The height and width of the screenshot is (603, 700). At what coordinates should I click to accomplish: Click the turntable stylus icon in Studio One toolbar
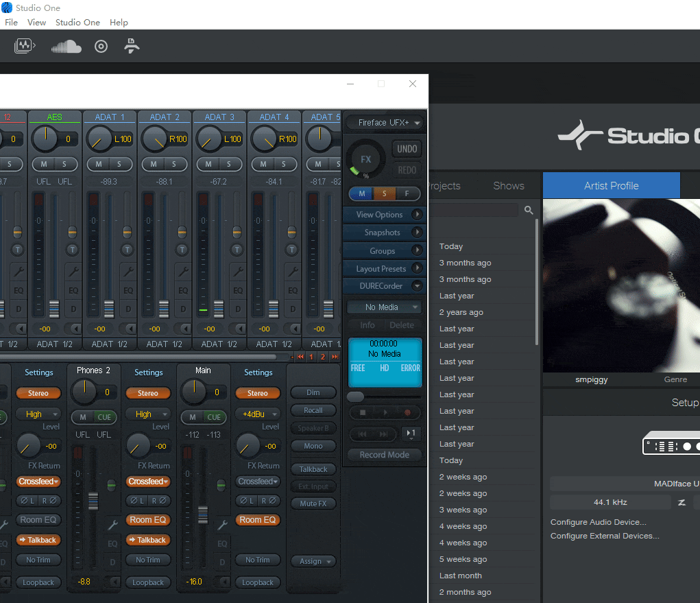[x=131, y=46]
